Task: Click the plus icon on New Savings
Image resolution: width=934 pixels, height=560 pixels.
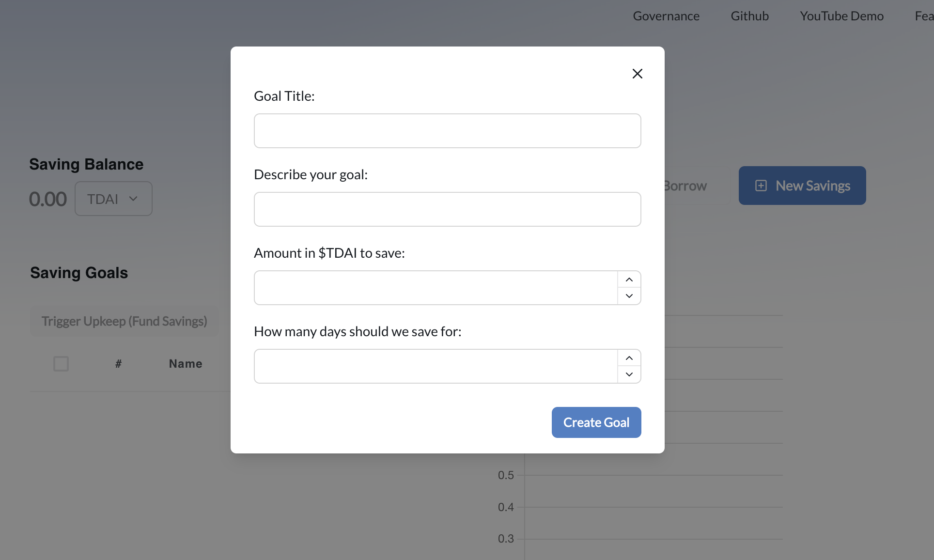Action: 761,186
